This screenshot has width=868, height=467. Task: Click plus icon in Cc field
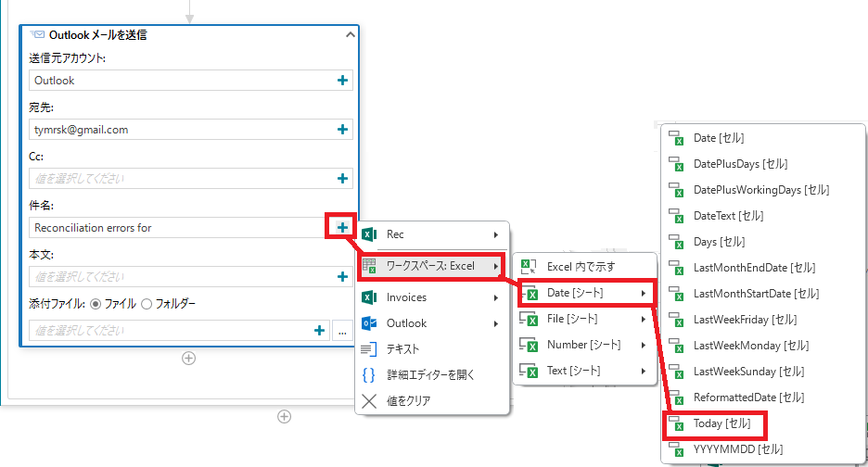(342, 178)
